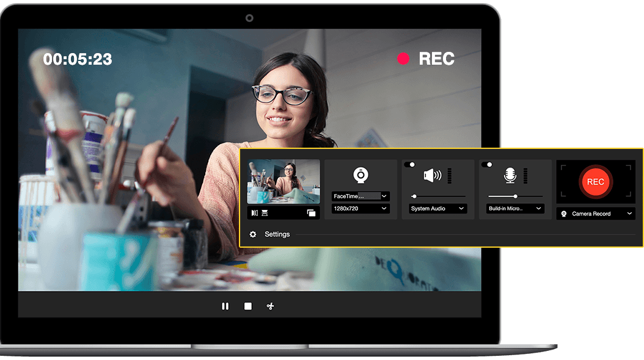Disable system audio recording
The image size is (644, 360).
[x=408, y=163]
